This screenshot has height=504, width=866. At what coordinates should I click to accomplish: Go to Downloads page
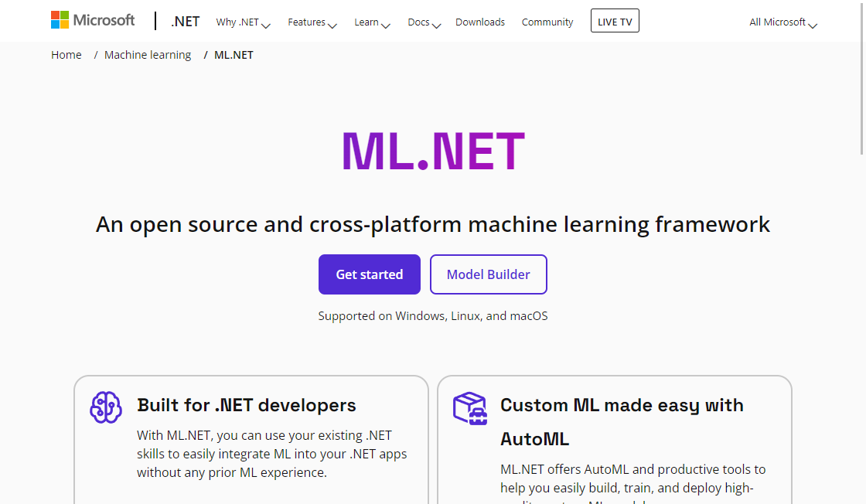(480, 22)
